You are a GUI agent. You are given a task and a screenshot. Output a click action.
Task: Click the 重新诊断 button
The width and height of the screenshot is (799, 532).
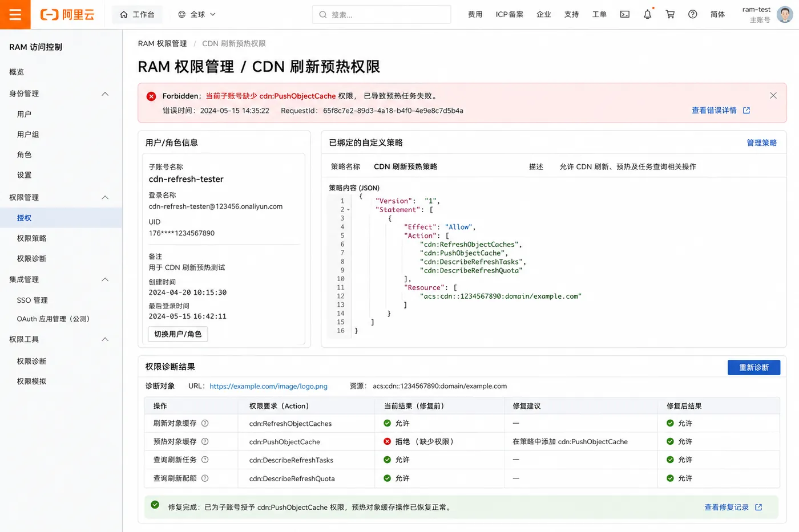754,367
